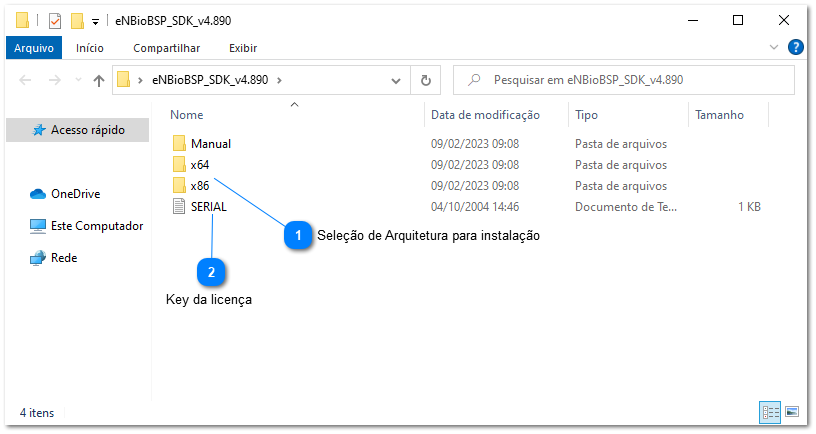Select Rede in the navigation pane

[x=64, y=258]
